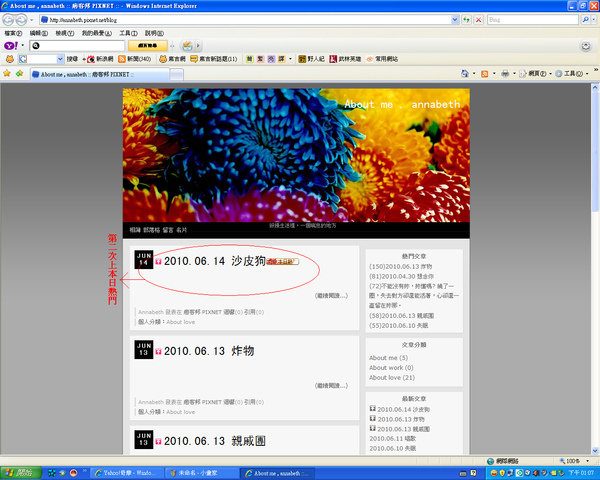600x480 pixels.
Task: Open the 野人紀 toolbar shortcut
Action: click(311, 59)
